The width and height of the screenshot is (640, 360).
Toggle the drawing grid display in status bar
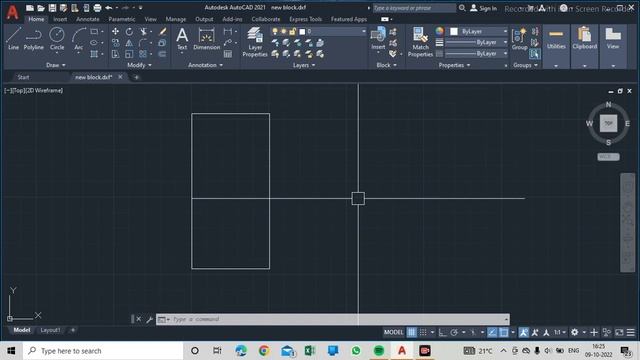411,332
